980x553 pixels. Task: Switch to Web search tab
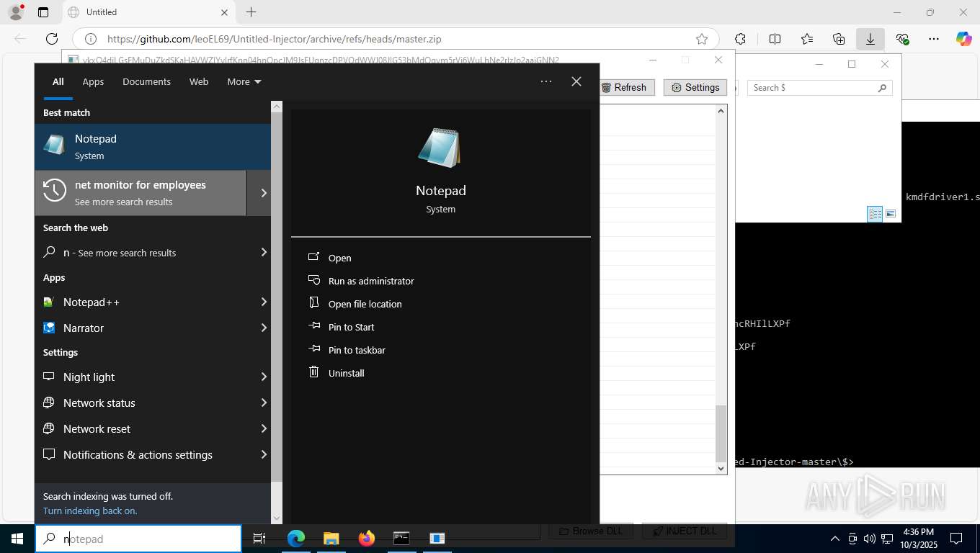pos(199,81)
